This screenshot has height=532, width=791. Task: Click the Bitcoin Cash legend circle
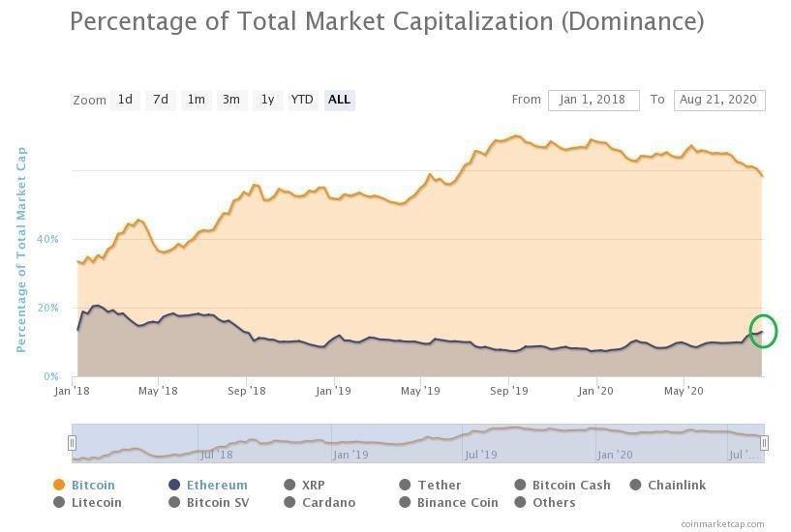pos(520,485)
